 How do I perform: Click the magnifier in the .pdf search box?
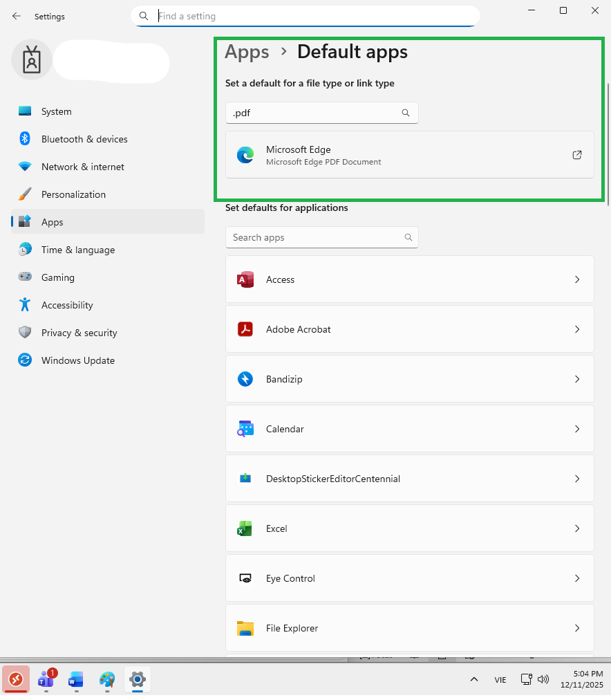pyautogui.click(x=406, y=113)
